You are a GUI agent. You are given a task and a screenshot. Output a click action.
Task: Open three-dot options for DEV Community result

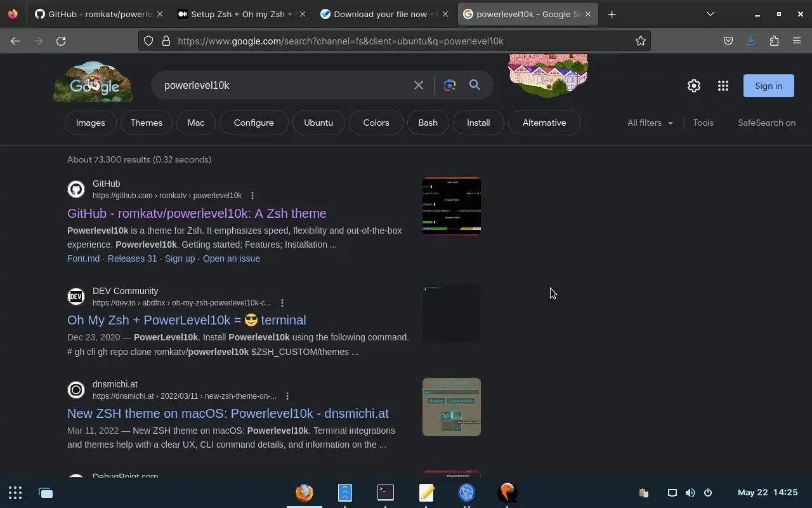tap(282, 303)
